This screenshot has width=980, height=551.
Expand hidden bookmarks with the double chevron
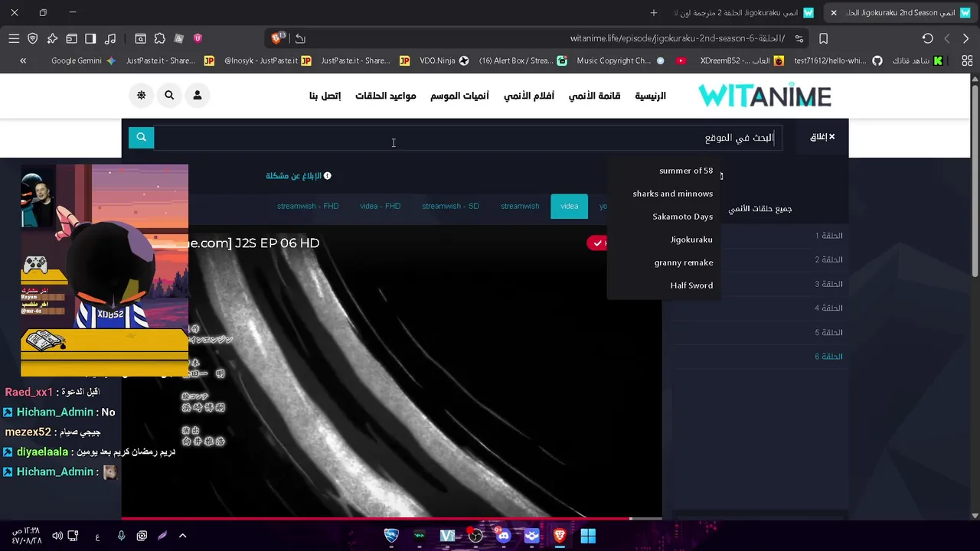(x=23, y=60)
